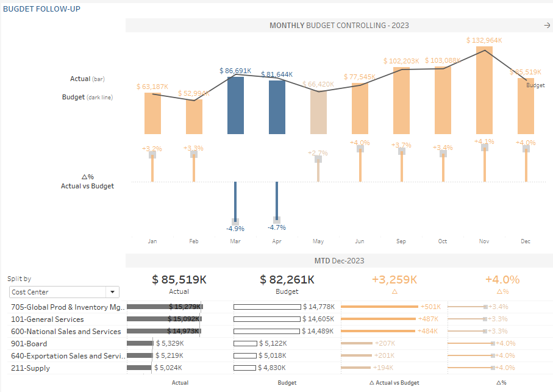Open the Split by Cost Center dropdown
Image resolution: width=553 pixels, height=392 pixels.
(x=64, y=292)
